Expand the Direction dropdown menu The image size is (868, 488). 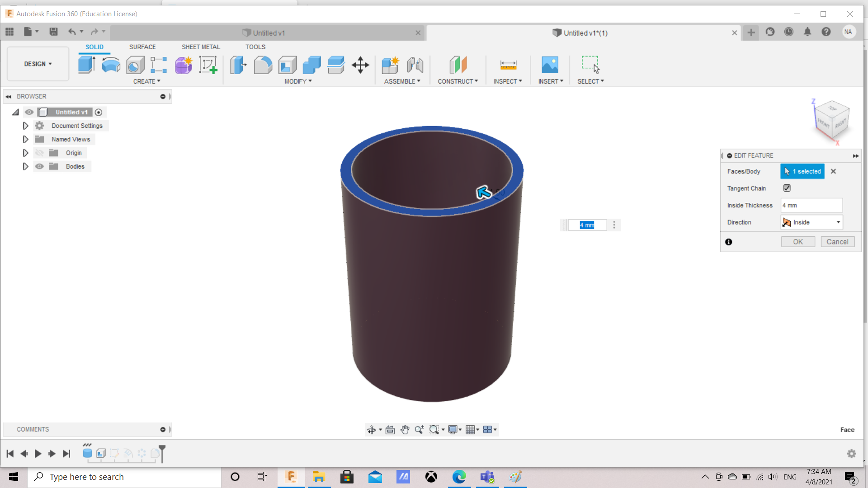(x=838, y=222)
